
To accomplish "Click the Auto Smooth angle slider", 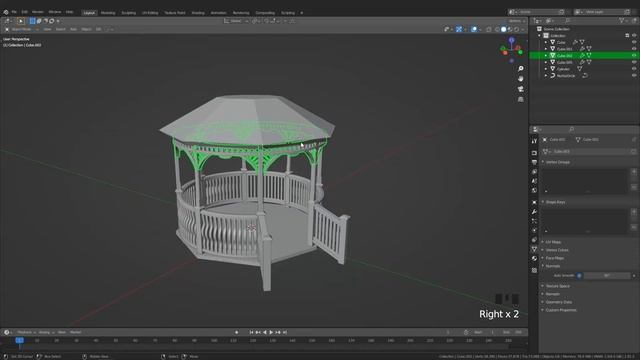I will tap(607, 276).
